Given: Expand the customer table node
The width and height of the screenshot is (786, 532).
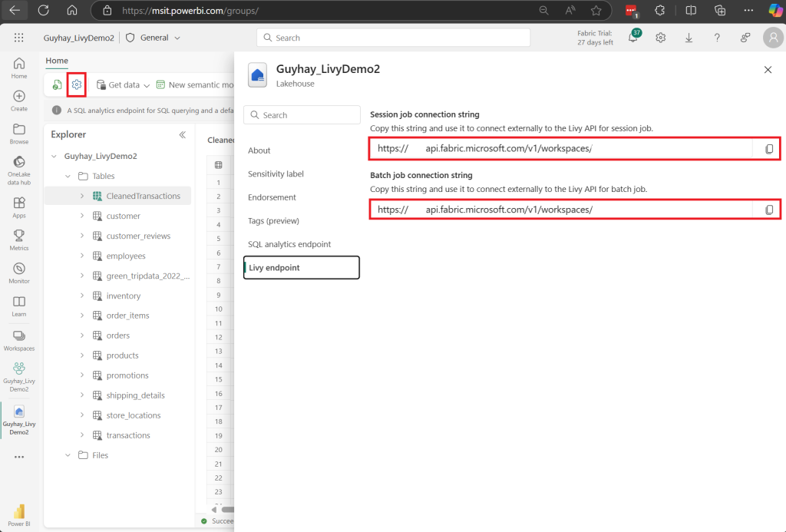Looking at the screenshot, I should [x=82, y=216].
